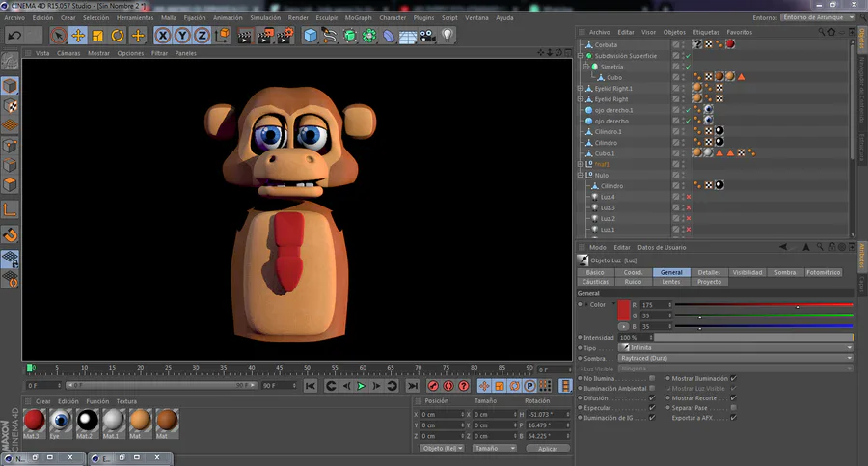The height and width of the screenshot is (466, 868).
Task: Open the Tipo dropdown set to Infinita
Action: pos(735,347)
